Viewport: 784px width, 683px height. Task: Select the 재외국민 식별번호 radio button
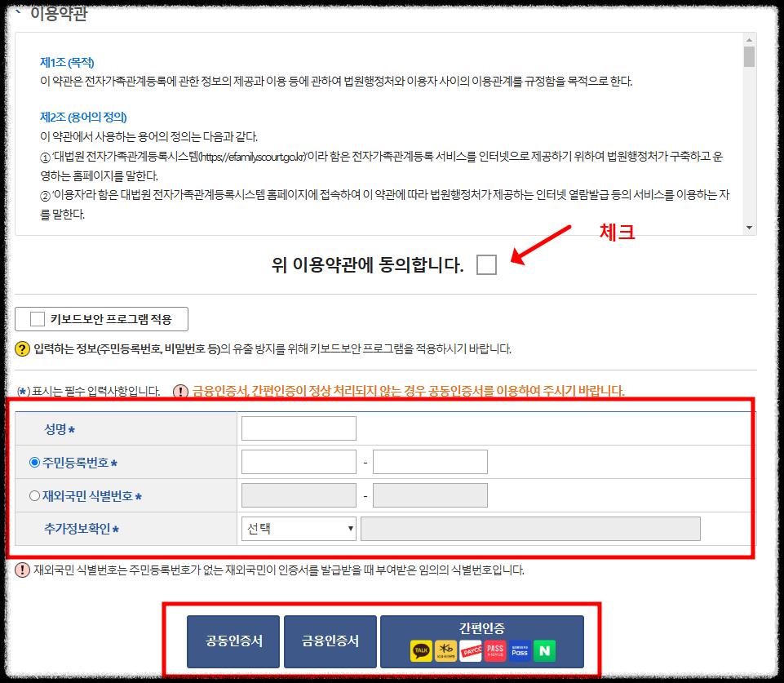coord(34,496)
